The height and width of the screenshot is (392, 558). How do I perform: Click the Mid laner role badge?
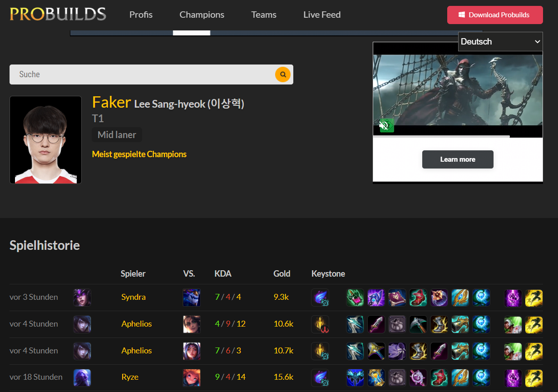(x=117, y=135)
